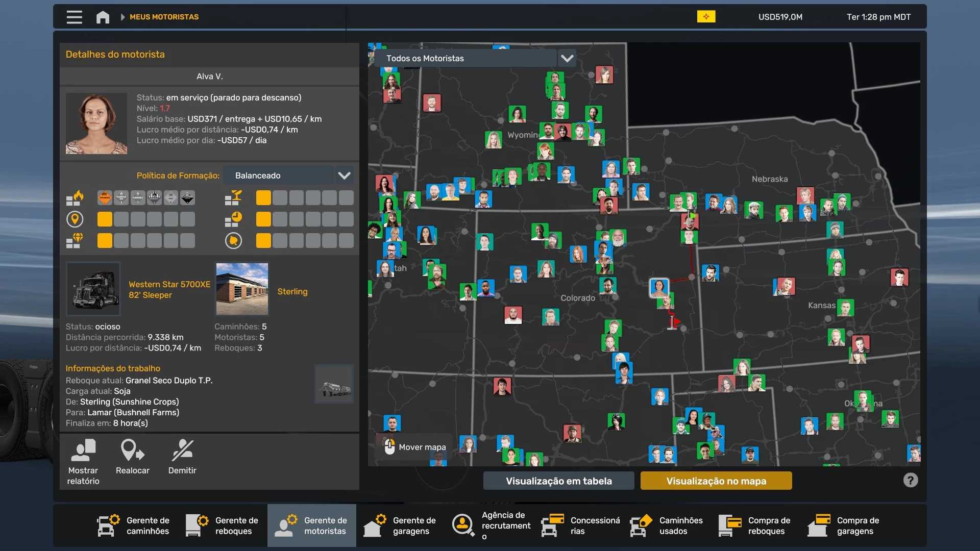Open the Sterling garage link
The width and height of the screenshot is (980, 551).
point(292,291)
